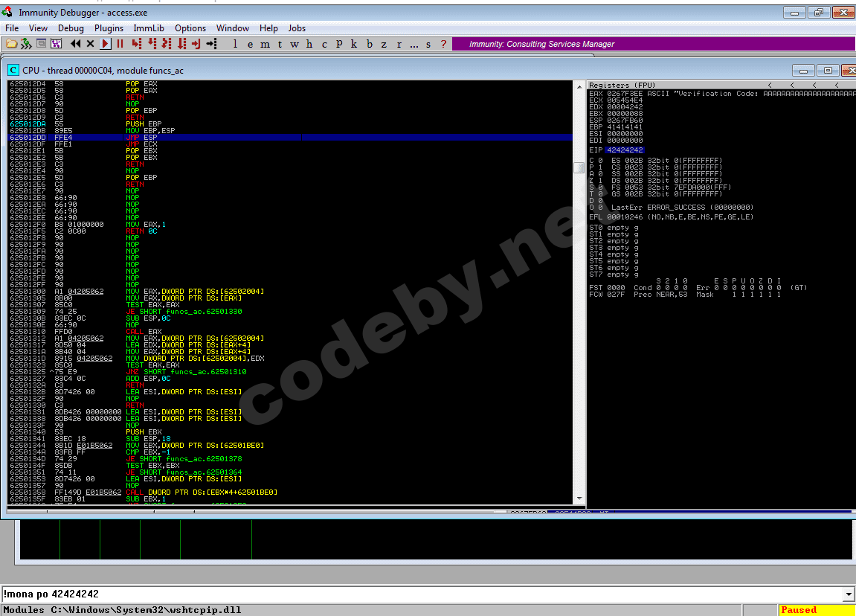Open Threads window via 't' button
Image resolution: width=856 pixels, height=616 pixels.
[280, 44]
